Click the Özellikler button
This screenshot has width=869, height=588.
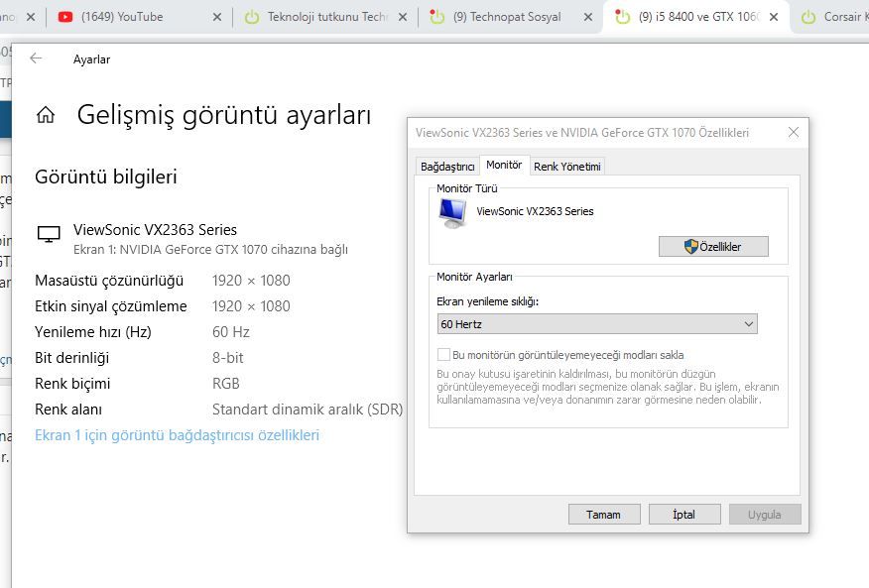click(713, 247)
